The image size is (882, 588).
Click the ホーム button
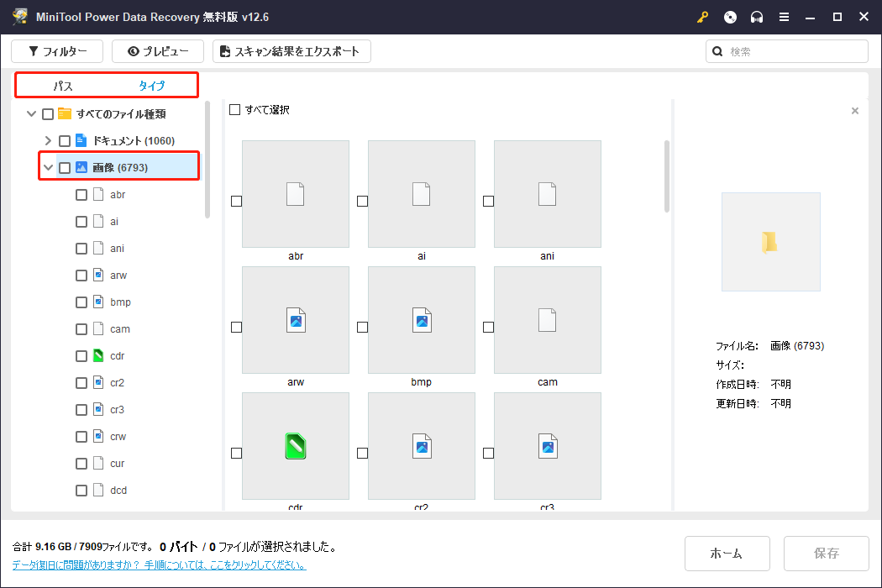pyautogui.click(x=727, y=553)
